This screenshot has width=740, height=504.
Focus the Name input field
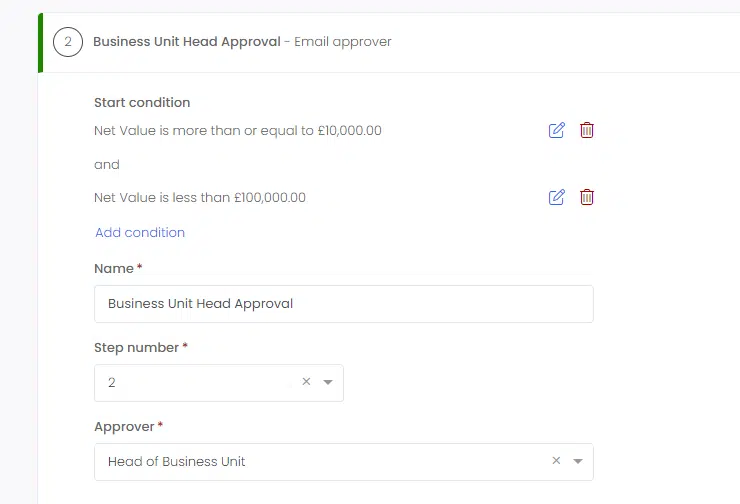[x=344, y=304]
